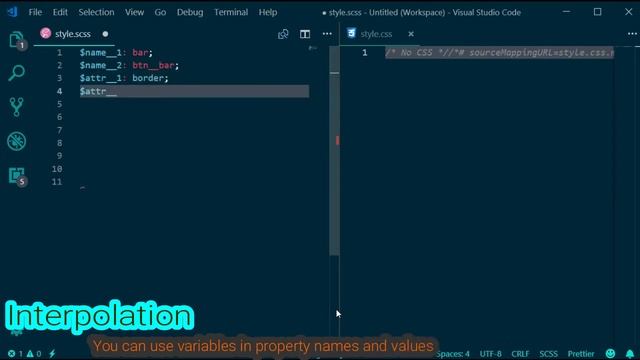This screenshot has width=640, height=360.
Task: Place cursor on line 4 $attr__
Action: click(98, 91)
